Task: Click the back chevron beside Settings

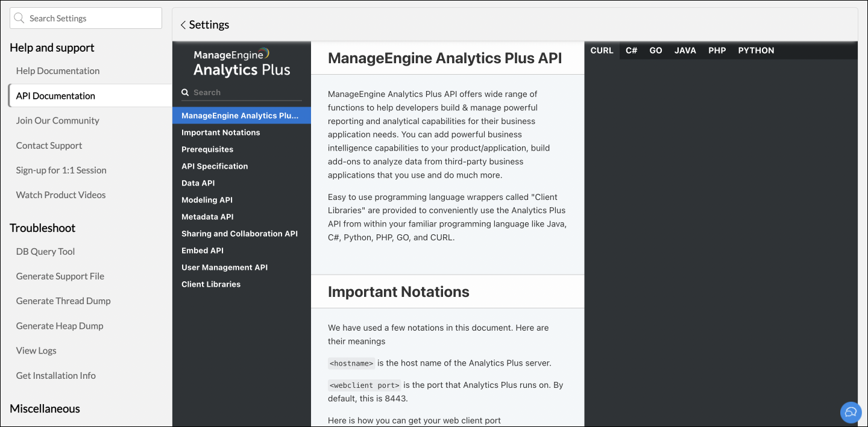Action: [183, 25]
